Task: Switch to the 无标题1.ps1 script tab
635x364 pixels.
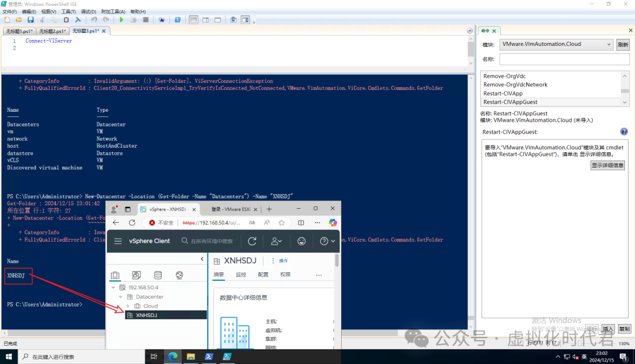Action: [19, 31]
